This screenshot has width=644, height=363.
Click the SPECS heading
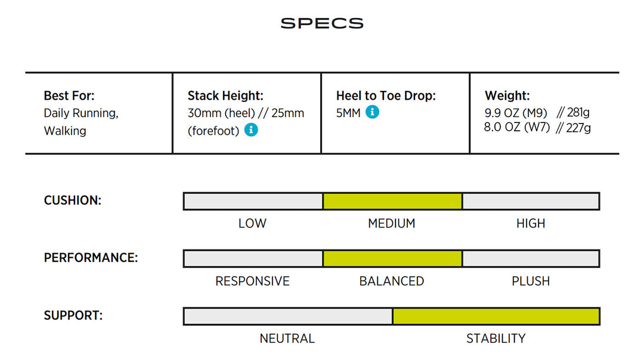point(322,23)
